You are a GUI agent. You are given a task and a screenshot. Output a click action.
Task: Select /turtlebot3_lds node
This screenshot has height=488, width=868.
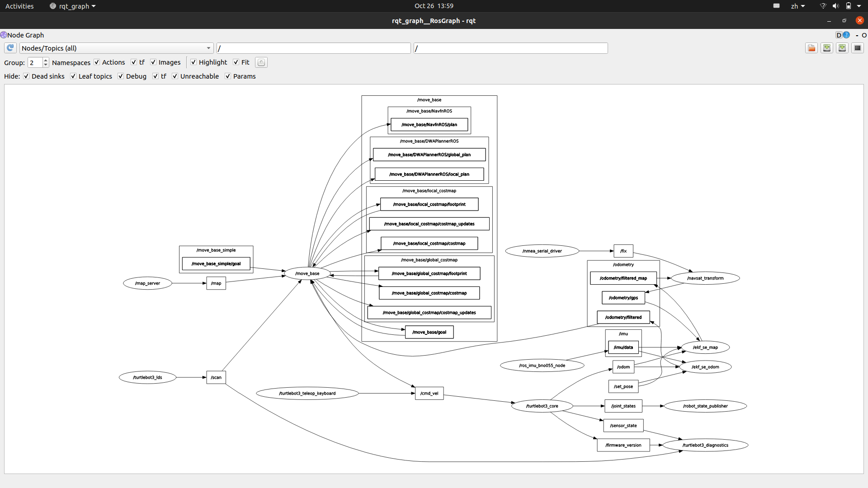[x=147, y=377]
